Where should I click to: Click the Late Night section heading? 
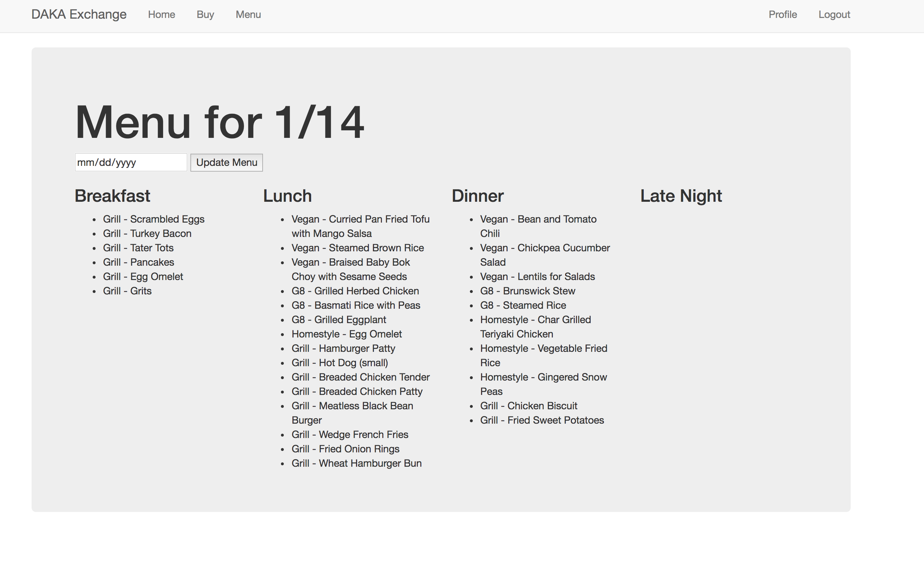click(680, 196)
